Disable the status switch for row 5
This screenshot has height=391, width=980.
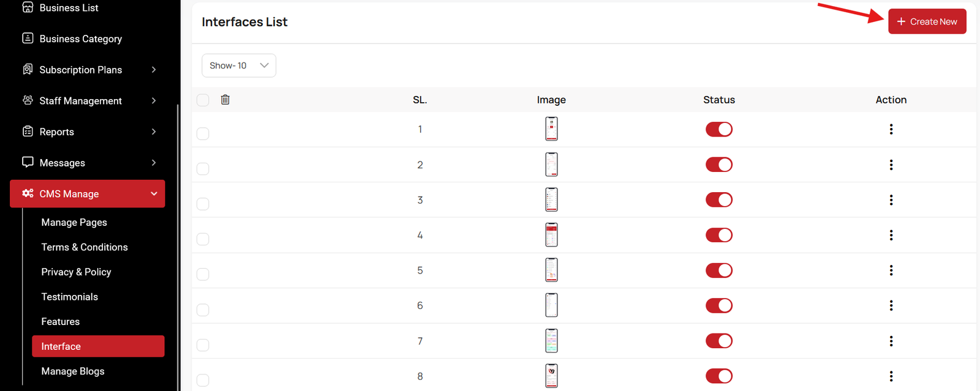click(719, 270)
